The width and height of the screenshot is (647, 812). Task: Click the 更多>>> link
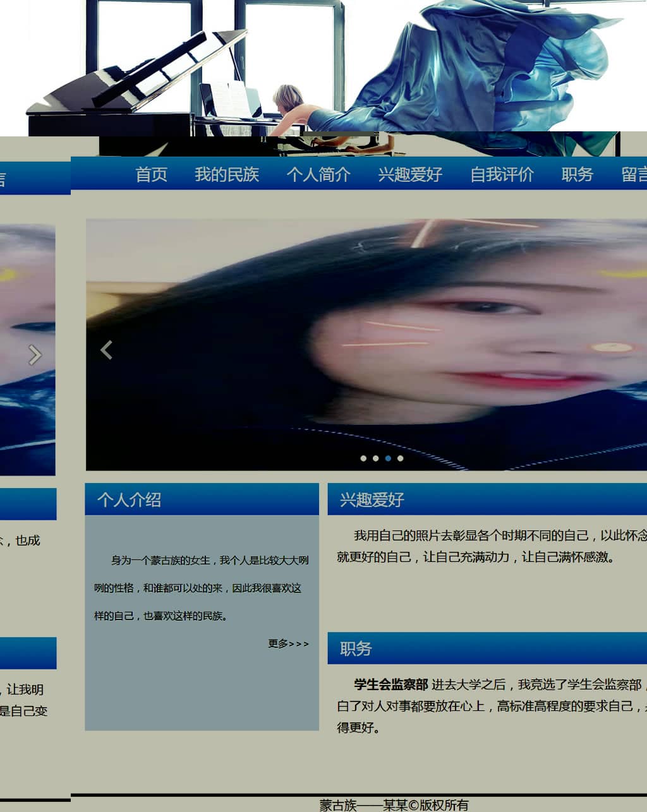point(288,643)
